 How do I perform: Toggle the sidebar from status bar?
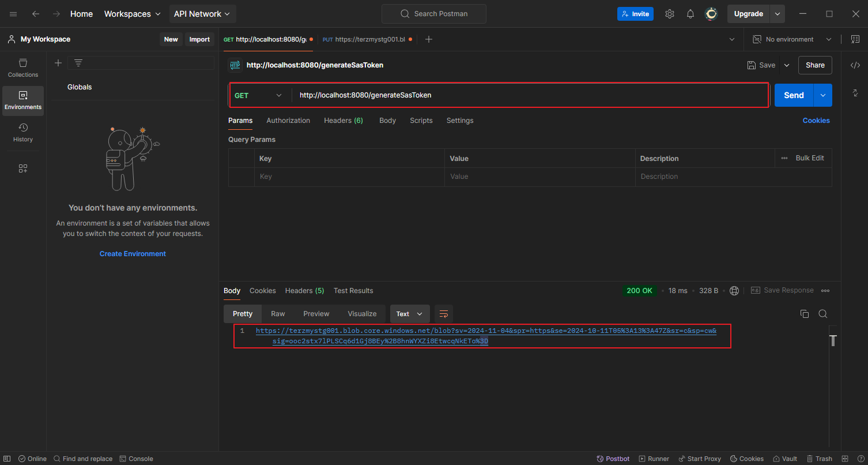tap(7, 459)
